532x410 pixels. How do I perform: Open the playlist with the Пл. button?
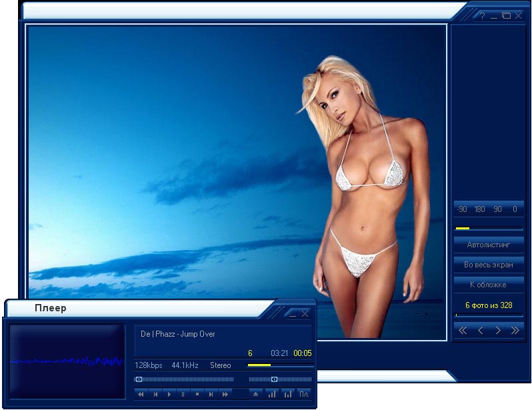pyautogui.click(x=304, y=395)
